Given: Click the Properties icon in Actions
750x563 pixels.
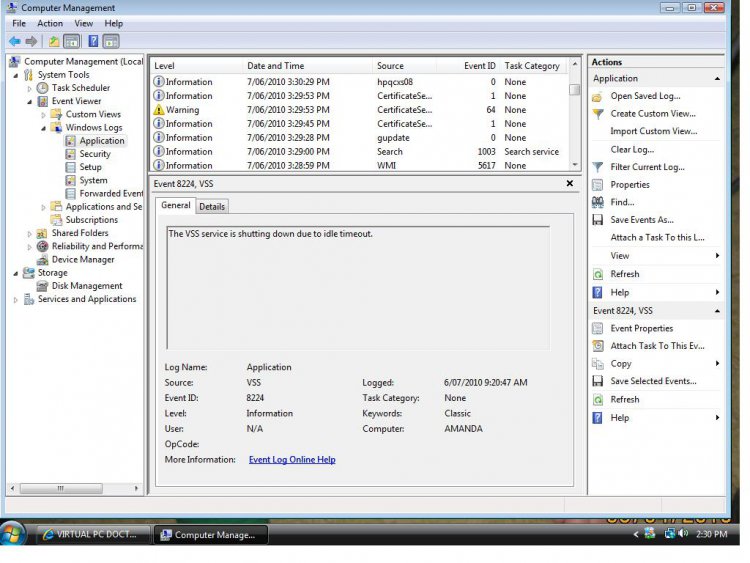Looking at the screenshot, I should (x=597, y=185).
